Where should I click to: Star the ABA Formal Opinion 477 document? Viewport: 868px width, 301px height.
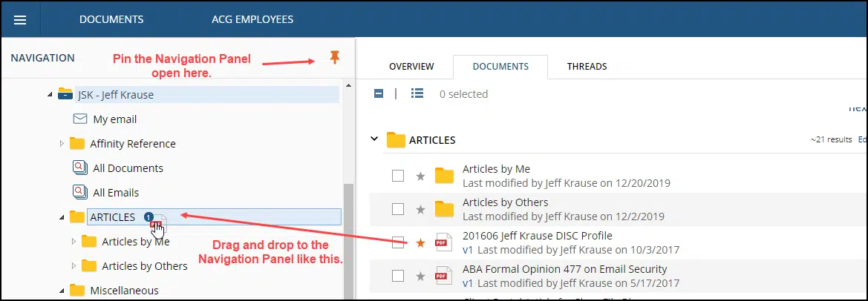(x=421, y=276)
